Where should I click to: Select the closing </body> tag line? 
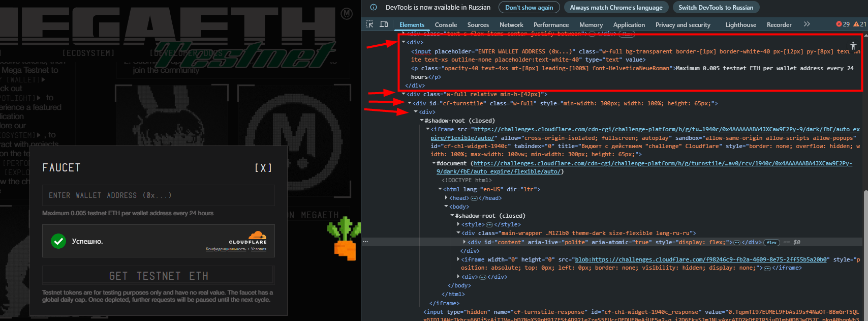(459, 285)
